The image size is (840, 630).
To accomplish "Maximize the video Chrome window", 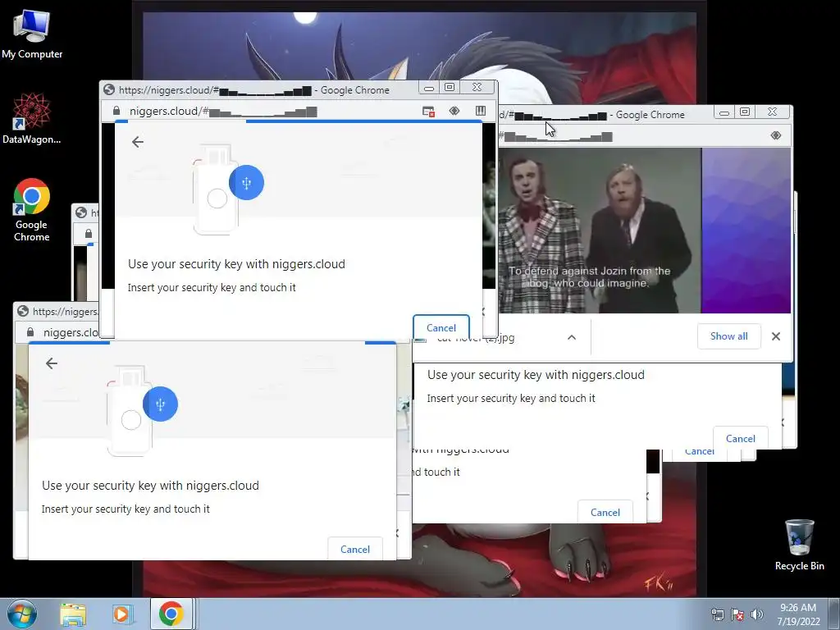I will [x=745, y=112].
